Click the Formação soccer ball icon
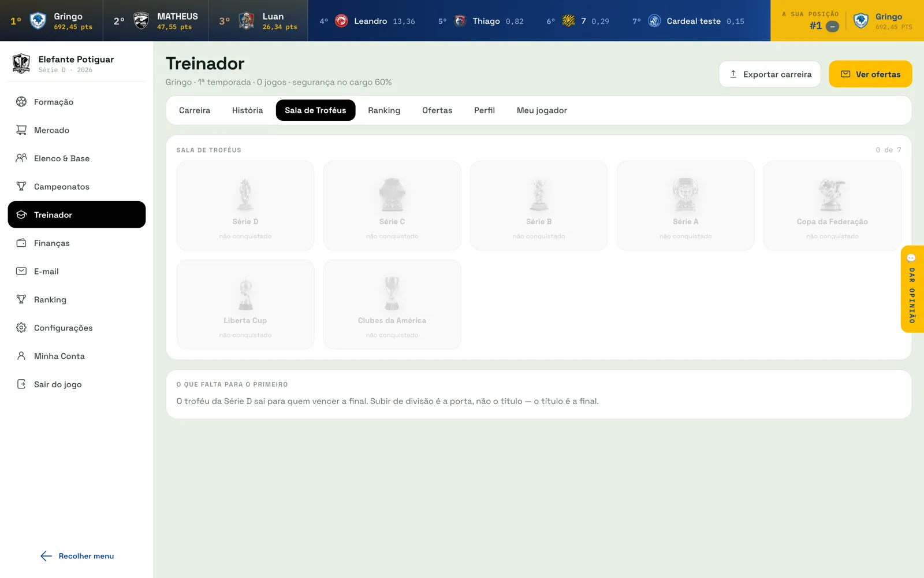This screenshot has width=924, height=578. tap(21, 102)
